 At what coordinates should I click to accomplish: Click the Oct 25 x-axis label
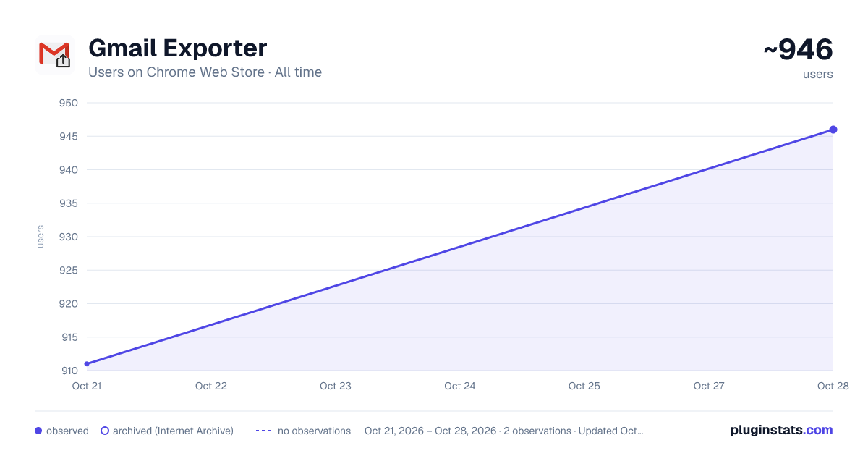coord(584,386)
